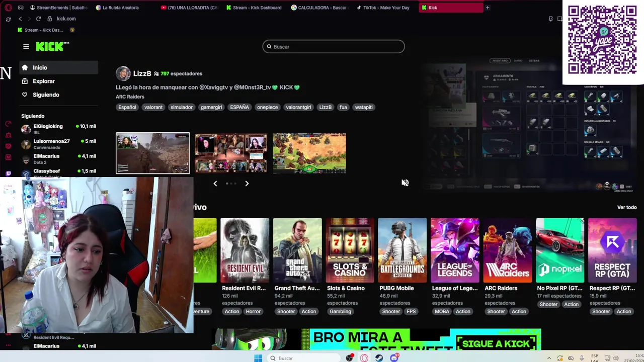Click the ARC Raiders category under stream title
Viewport: 644px width, 362px height.
tap(130, 97)
